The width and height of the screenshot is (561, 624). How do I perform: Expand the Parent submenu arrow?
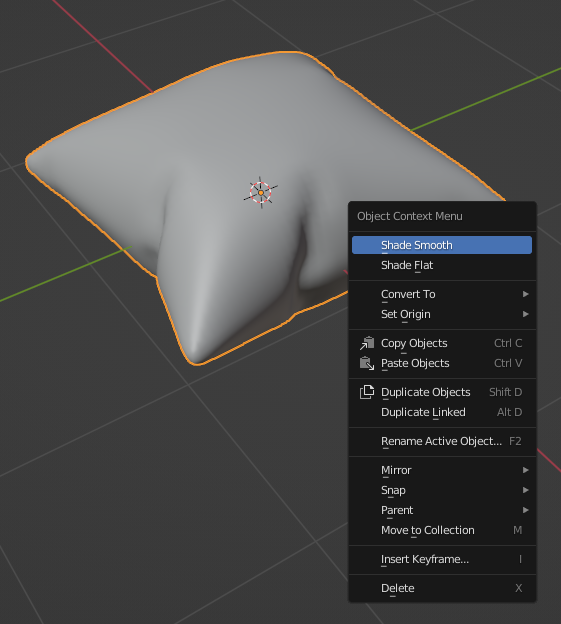(526, 510)
